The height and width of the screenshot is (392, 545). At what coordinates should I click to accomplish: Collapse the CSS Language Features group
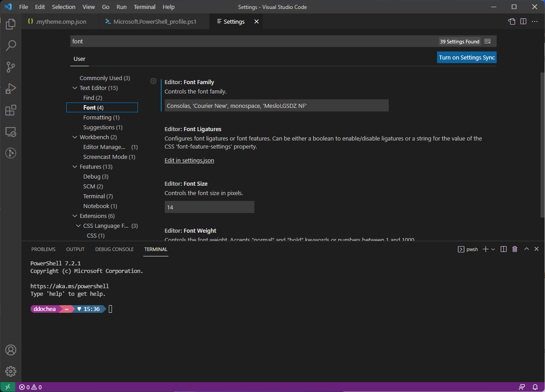click(78, 226)
